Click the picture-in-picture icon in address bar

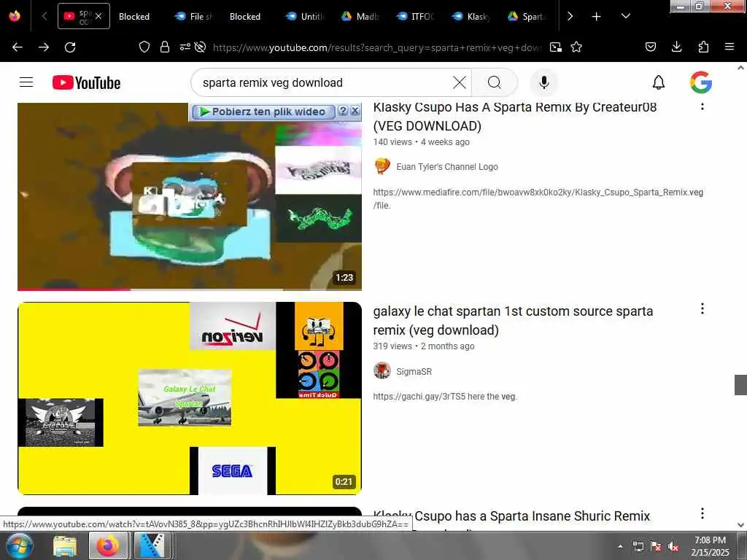pyautogui.click(x=555, y=47)
